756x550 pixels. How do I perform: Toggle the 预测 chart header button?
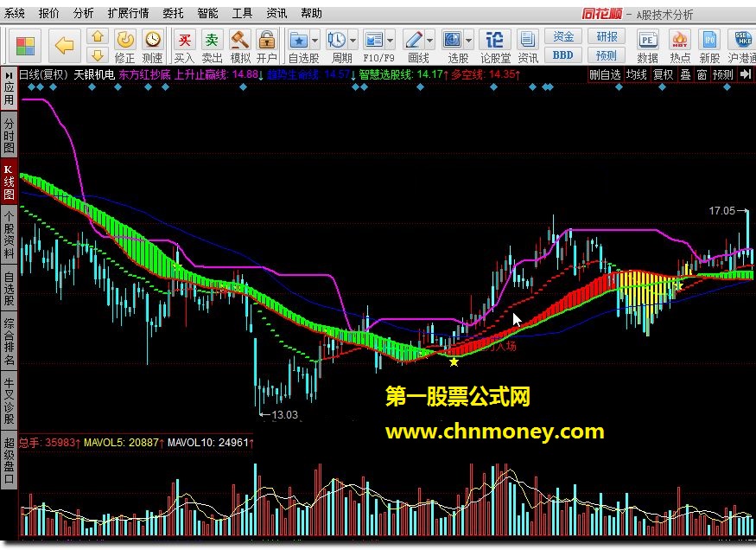tap(722, 74)
